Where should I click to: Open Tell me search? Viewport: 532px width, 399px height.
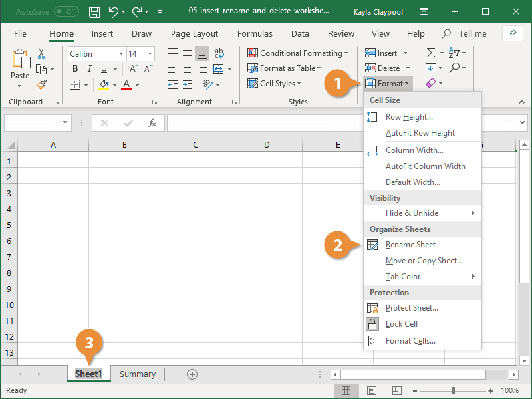point(464,34)
